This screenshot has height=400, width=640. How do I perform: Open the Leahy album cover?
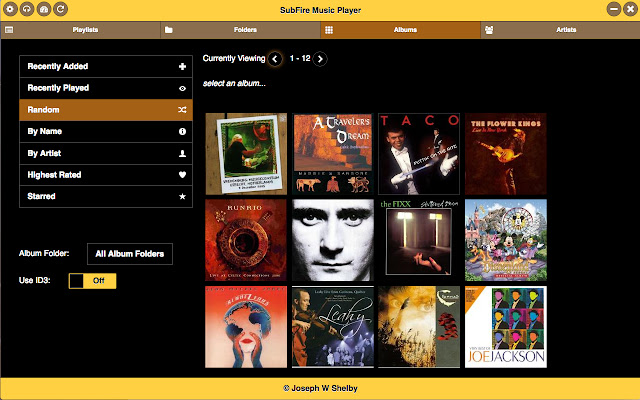tap(333, 327)
